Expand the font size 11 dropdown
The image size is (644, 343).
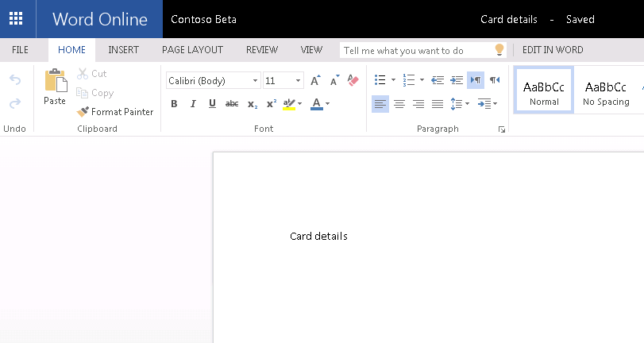tap(299, 81)
